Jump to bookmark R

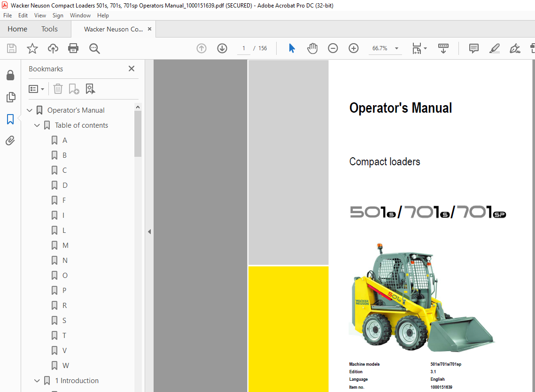coord(64,305)
